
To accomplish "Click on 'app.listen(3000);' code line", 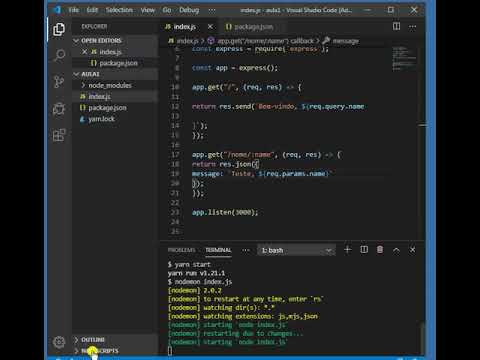I will point(225,212).
